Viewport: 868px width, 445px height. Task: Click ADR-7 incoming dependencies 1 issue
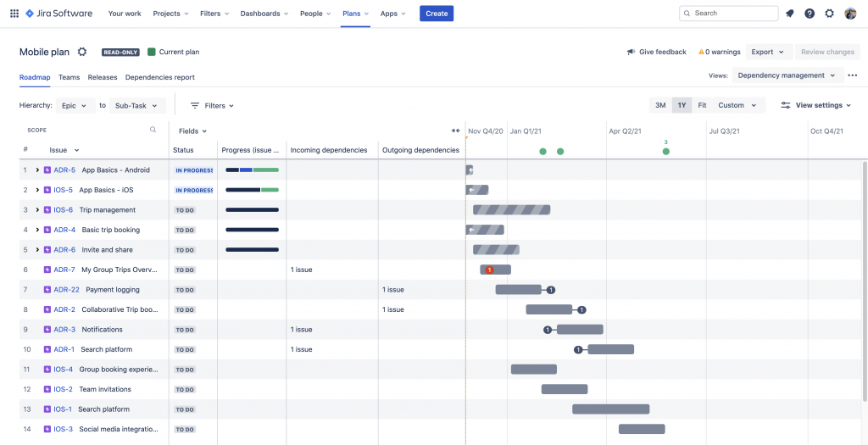click(x=301, y=270)
